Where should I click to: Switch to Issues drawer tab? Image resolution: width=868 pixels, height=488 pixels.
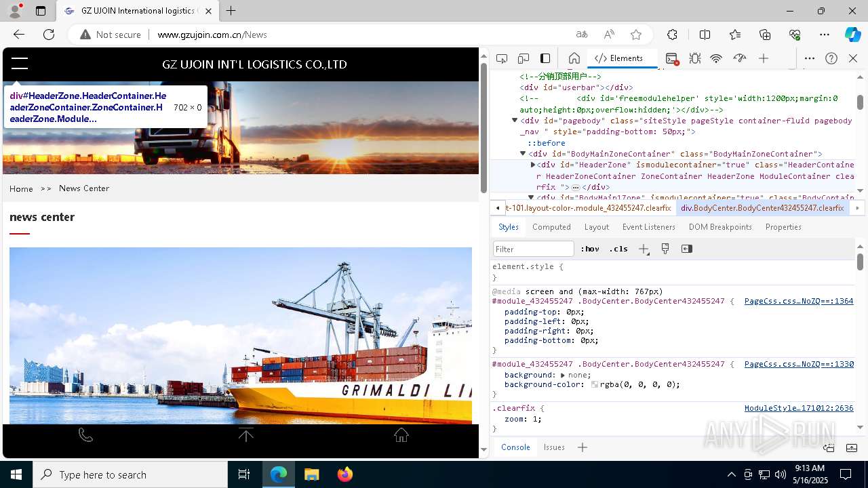(x=554, y=447)
